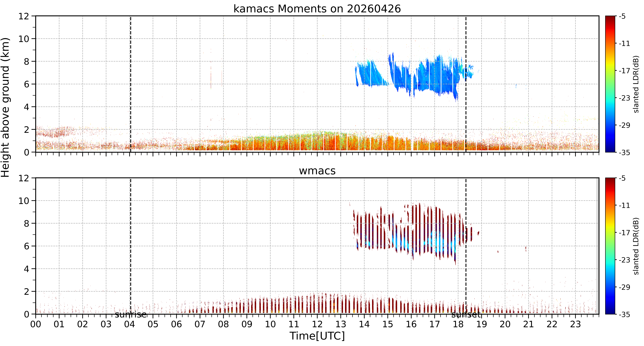Click the bottom slanted LDR colorbar
Viewport: 644px width, 346px height.
pos(610,246)
